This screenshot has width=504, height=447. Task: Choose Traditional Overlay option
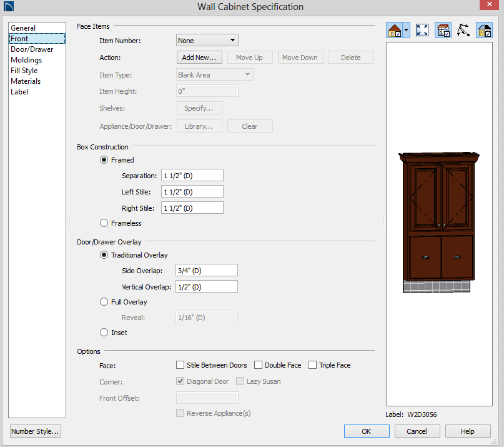click(x=104, y=255)
